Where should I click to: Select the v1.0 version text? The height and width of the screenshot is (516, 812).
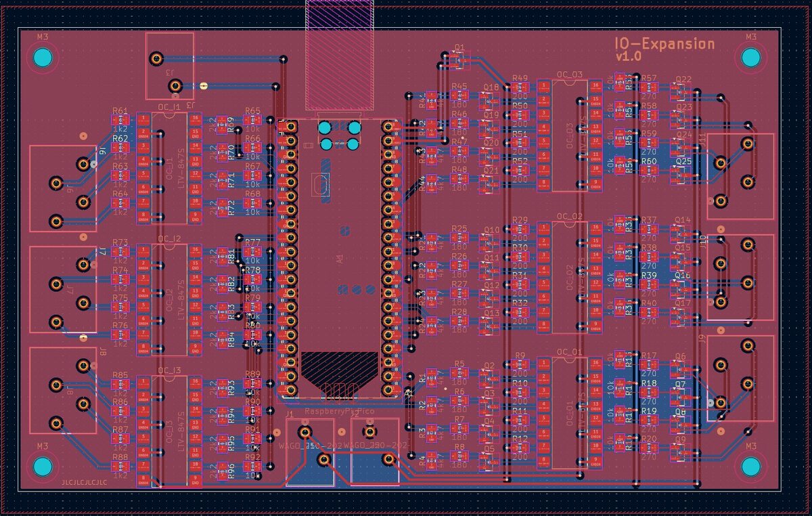(628, 58)
